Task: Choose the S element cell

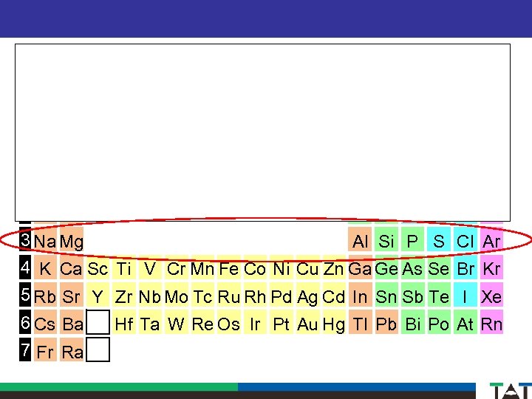Action: (x=439, y=239)
